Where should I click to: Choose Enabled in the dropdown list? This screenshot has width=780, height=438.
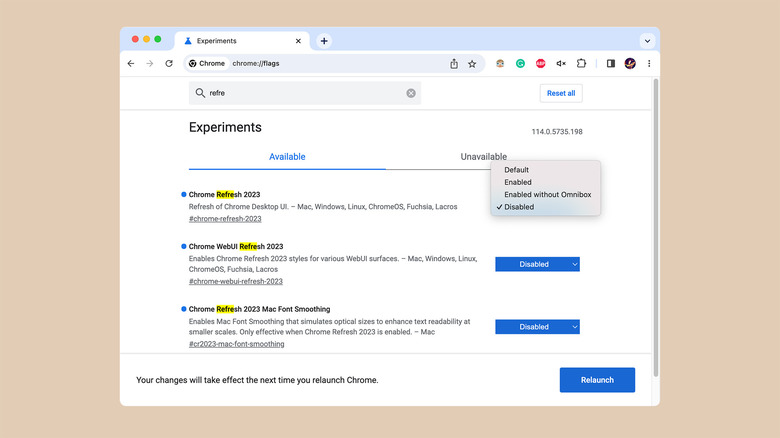click(x=545, y=182)
